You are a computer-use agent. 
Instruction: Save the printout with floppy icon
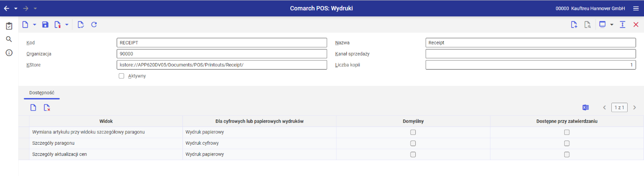coord(45,24)
